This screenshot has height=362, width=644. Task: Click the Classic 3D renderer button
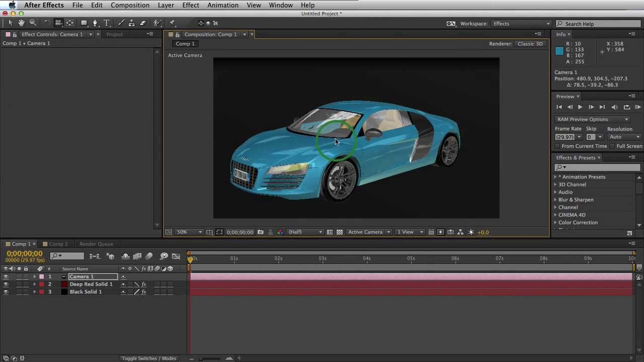530,44
